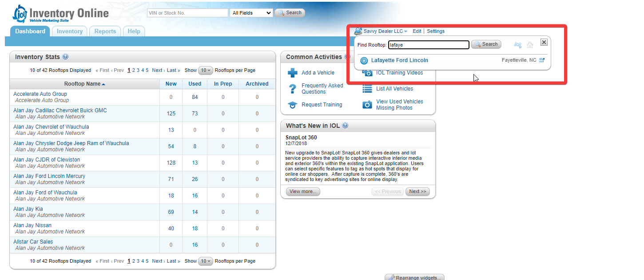Click Add a Vehicle link

(x=318, y=73)
